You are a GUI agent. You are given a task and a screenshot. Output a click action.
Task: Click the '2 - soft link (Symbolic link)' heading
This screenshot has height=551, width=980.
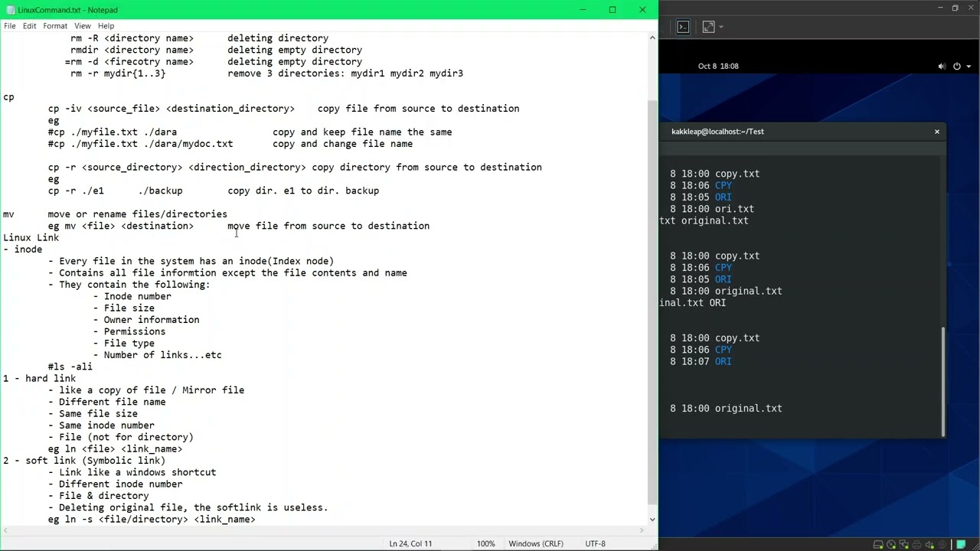click(84, 461)
